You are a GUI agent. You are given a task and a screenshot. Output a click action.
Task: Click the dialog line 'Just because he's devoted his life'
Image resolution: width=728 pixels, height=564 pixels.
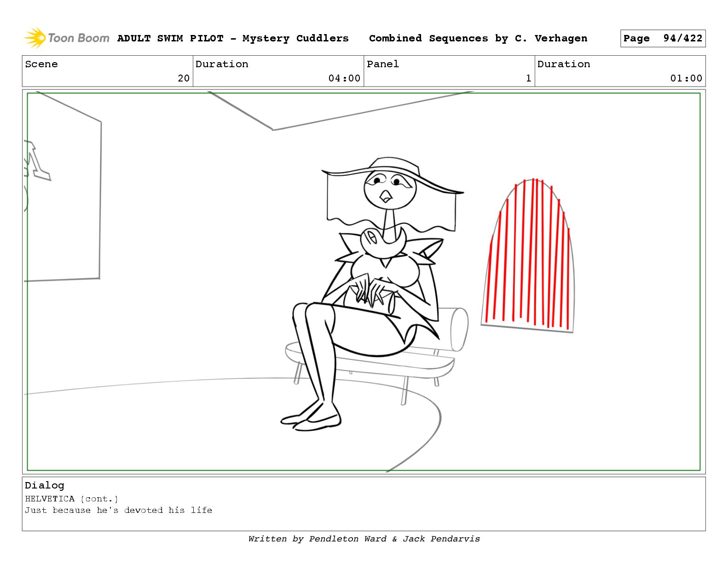pos(119,510)
